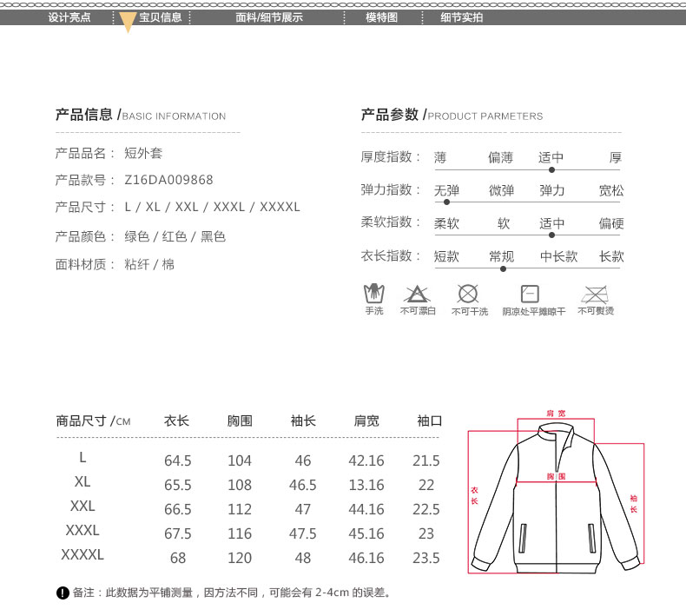The image size is (686, 616).
Task: Click the 偏薄 thickness option
Action: pyautogui.click(x=500, y=157)
